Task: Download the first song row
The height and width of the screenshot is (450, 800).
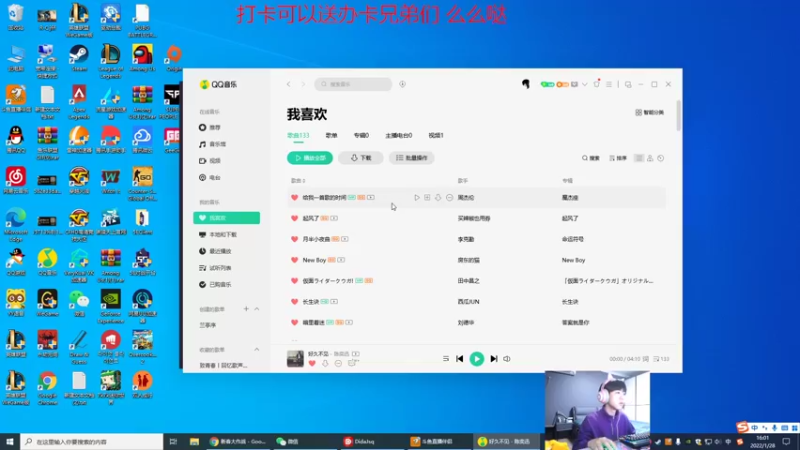Action: coord(438,197)
